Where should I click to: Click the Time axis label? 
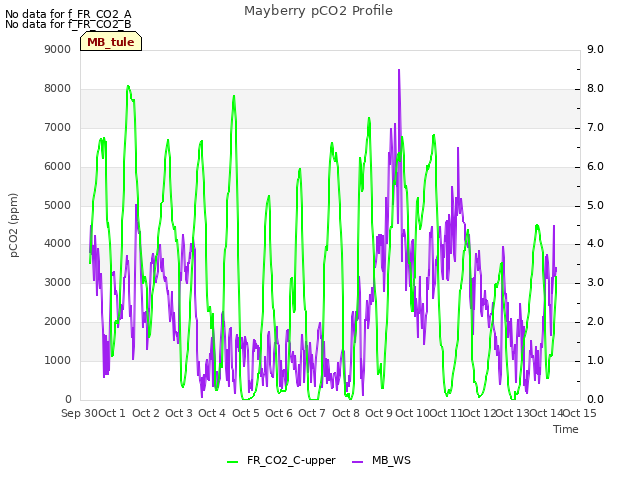(566, 429)
